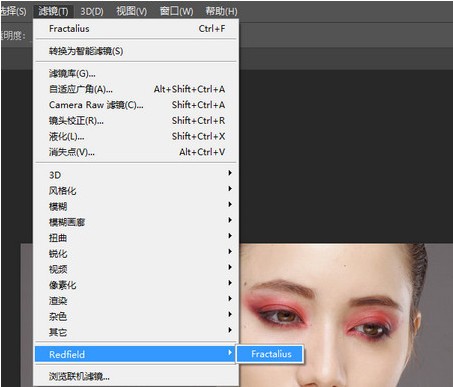The image size is (453, 387).
Task: Choose 浏览联机滤镜... browse online filters
Action: point(136,376)
